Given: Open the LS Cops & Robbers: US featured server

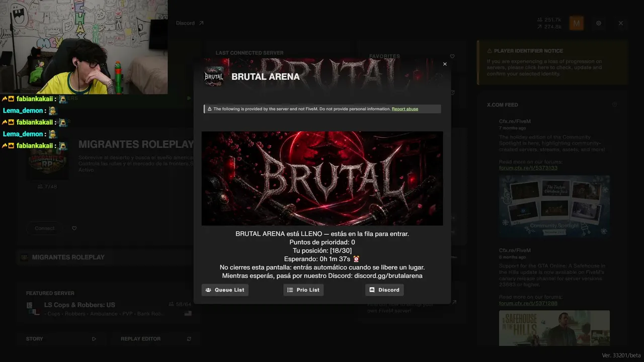Looking at the screenshot, I should pyautogui.click(x=109, y=309).
